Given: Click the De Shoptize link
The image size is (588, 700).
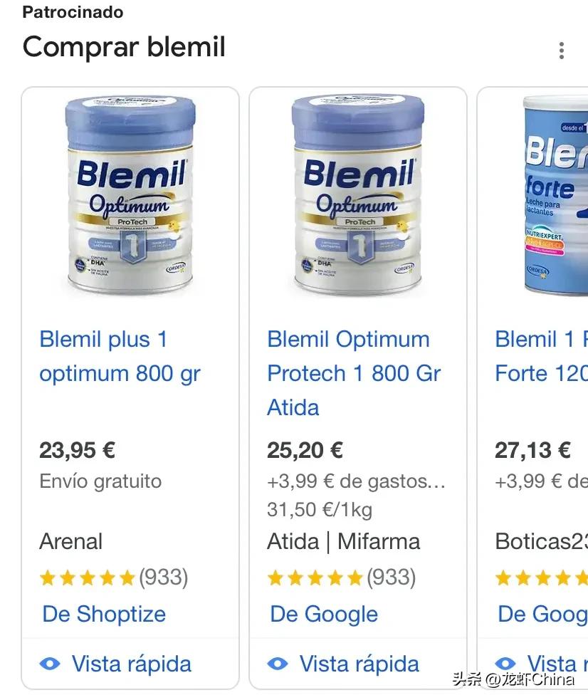Looking at the screenshot, I should [104, 614].
